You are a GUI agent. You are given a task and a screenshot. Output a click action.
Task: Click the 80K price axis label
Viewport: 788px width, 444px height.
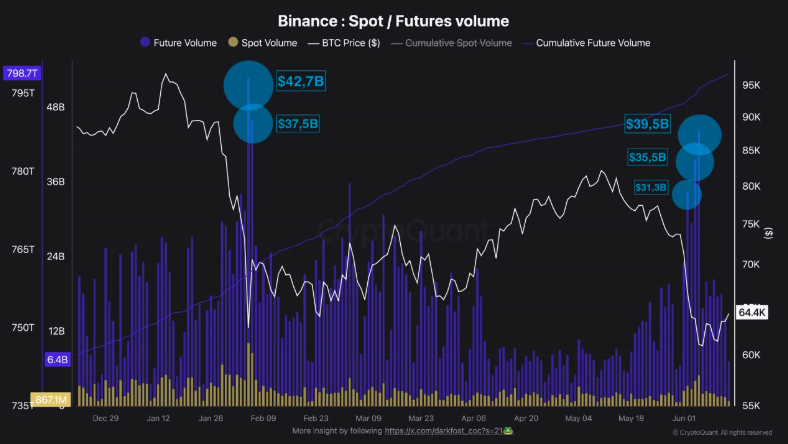click(751, 186)
